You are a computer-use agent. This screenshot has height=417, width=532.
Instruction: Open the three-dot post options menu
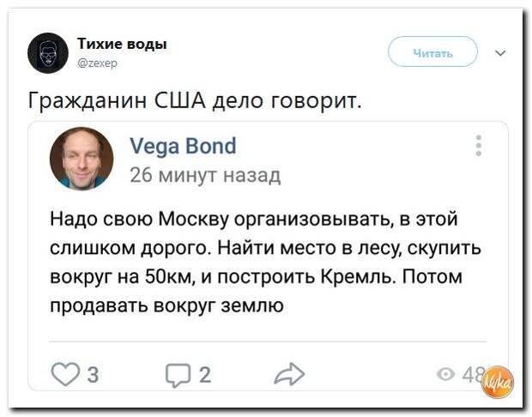click(x=479, y=146)
